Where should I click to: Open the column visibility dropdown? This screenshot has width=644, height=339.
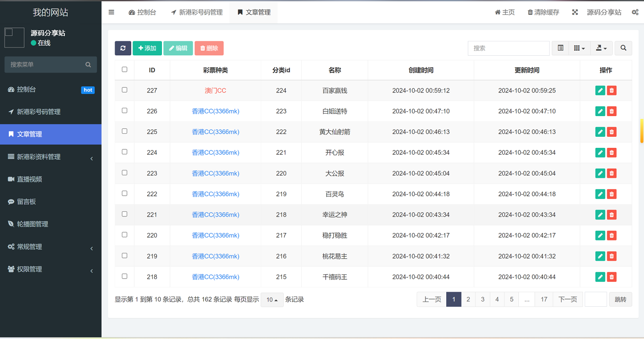(579, 48)
